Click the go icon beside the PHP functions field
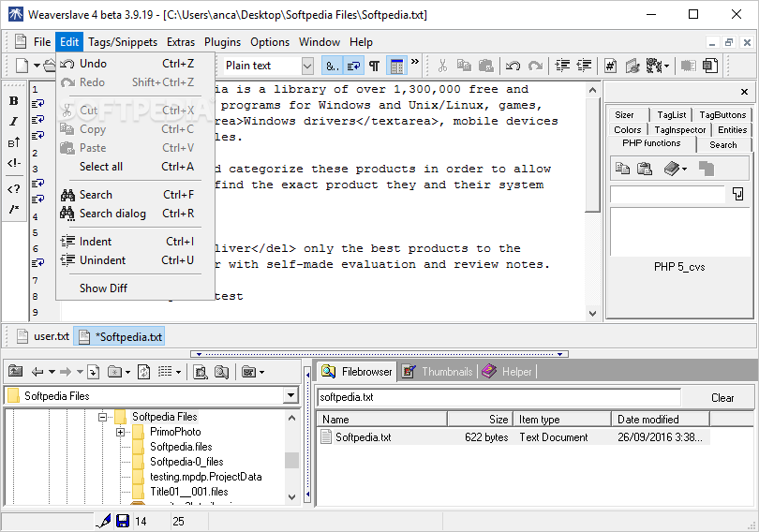This screenshot has width=759, height=532. 737,194
